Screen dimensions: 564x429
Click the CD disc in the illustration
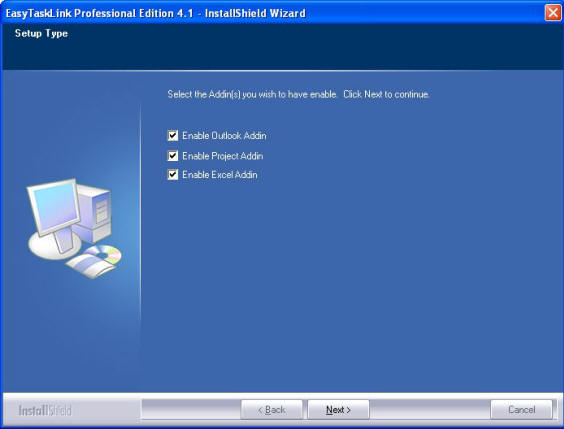(x=103, y=255)
